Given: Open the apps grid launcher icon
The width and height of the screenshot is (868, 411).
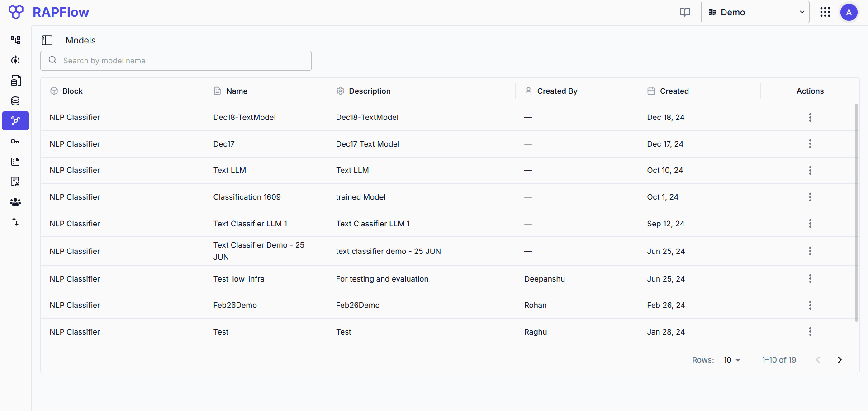Looking at the screenshot, I should coord(825,12).
